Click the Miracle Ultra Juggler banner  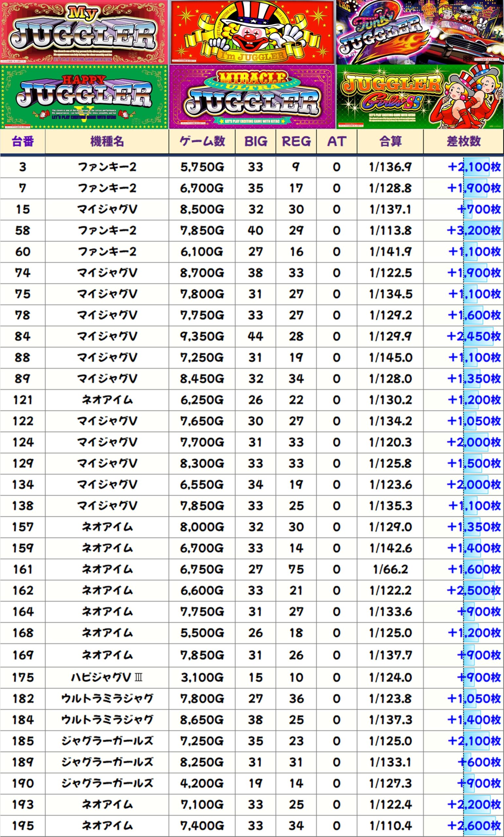[x=252, y=97]
